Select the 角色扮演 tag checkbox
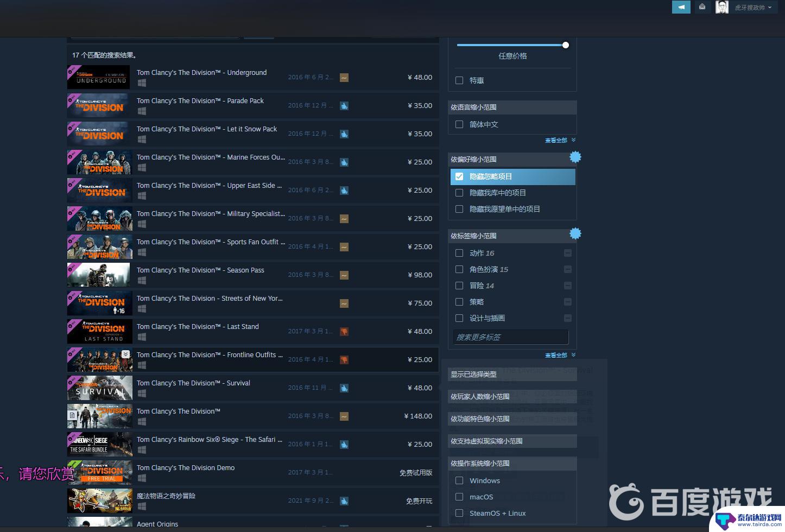785x532 pixels. 459,269
